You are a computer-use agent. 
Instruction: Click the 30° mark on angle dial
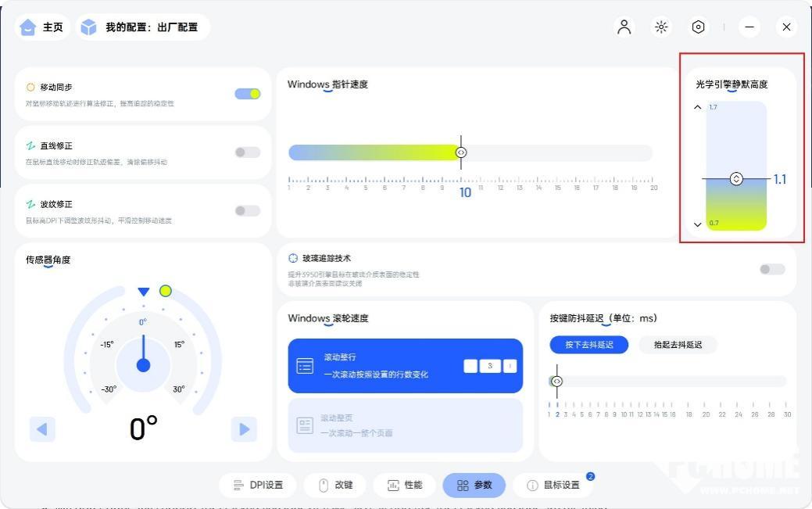[179, 389]
